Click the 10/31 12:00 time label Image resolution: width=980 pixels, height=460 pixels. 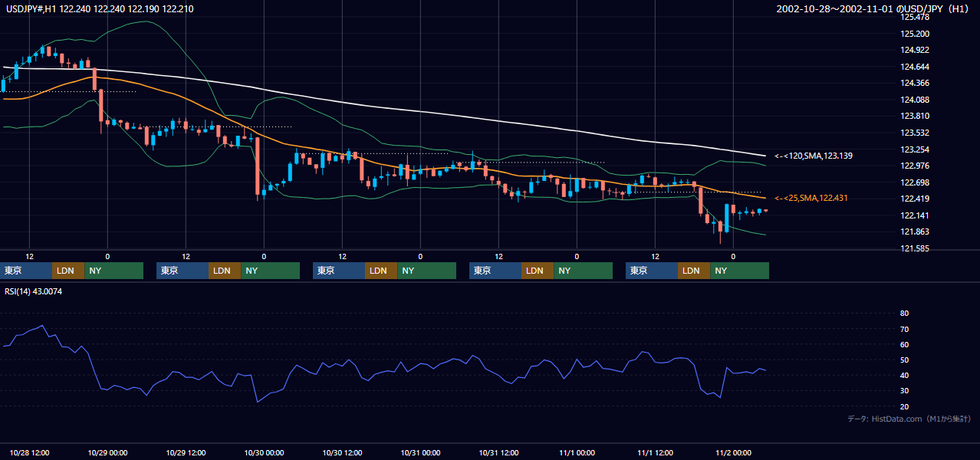coord(498,452)
